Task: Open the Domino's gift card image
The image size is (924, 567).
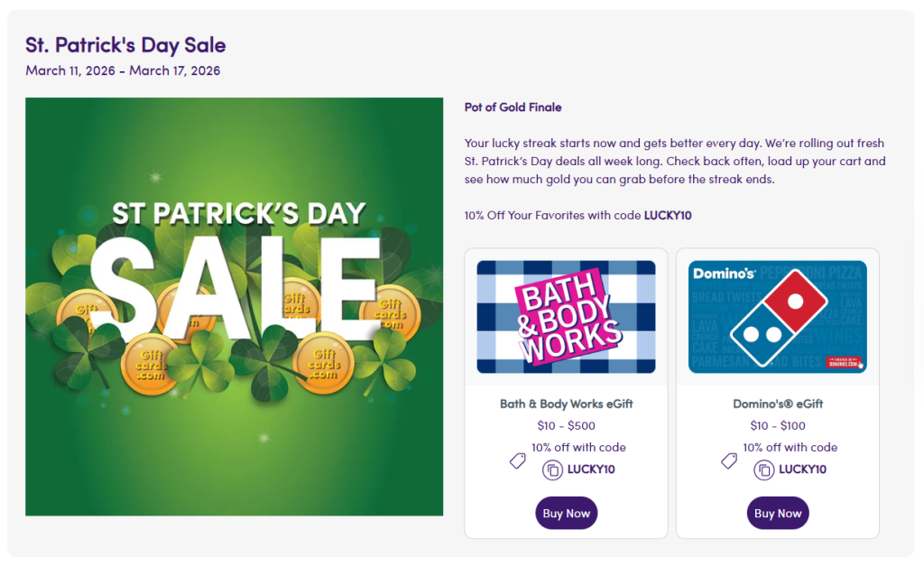Action: click(x=778, y=317)
